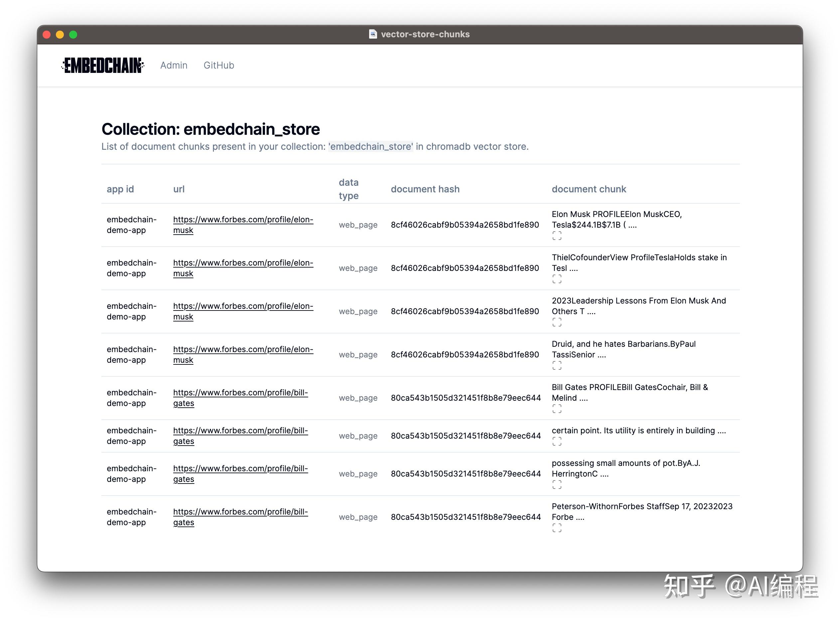Click the green fullscreen window button
This screenshot has width=840, height=621.
73,35
